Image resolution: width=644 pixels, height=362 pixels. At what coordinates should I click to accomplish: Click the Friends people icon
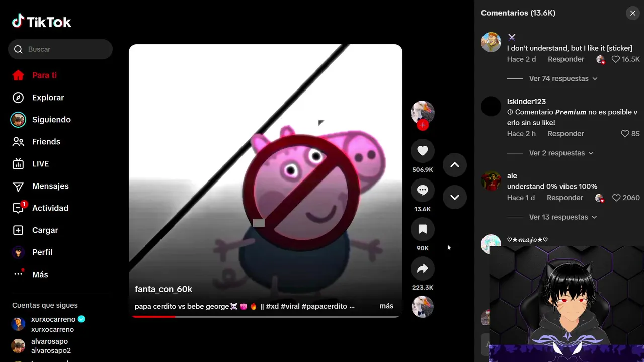pyautogui.click(x=18, y=142)
